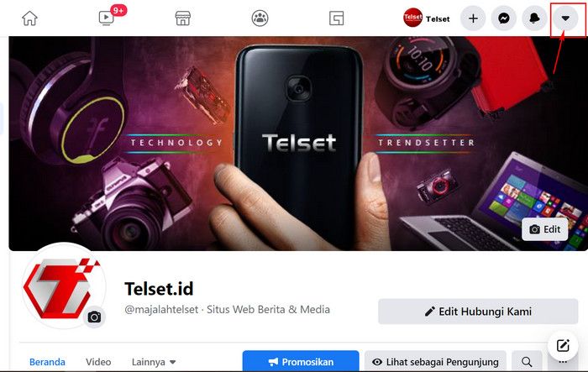The image size is (588, 372).
Task: Click the page search magnifier icon
Action: click(x=527, y=361)
